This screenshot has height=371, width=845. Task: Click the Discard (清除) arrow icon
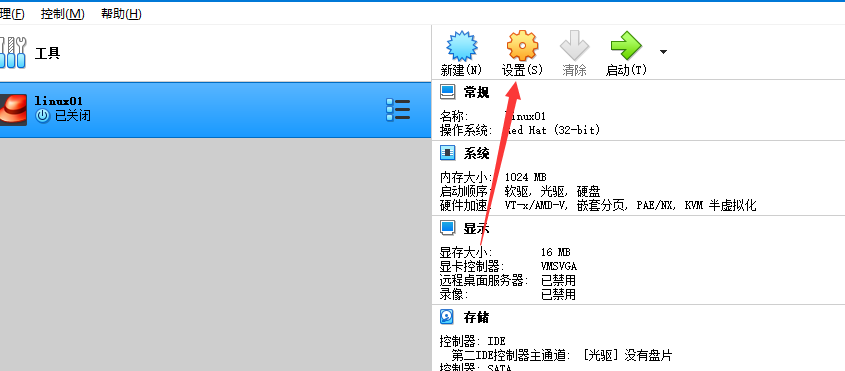pos(574,46)
